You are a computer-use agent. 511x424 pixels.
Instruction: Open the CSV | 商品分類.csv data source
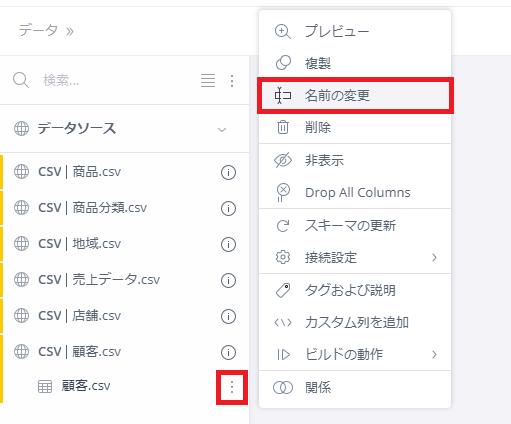92,208
